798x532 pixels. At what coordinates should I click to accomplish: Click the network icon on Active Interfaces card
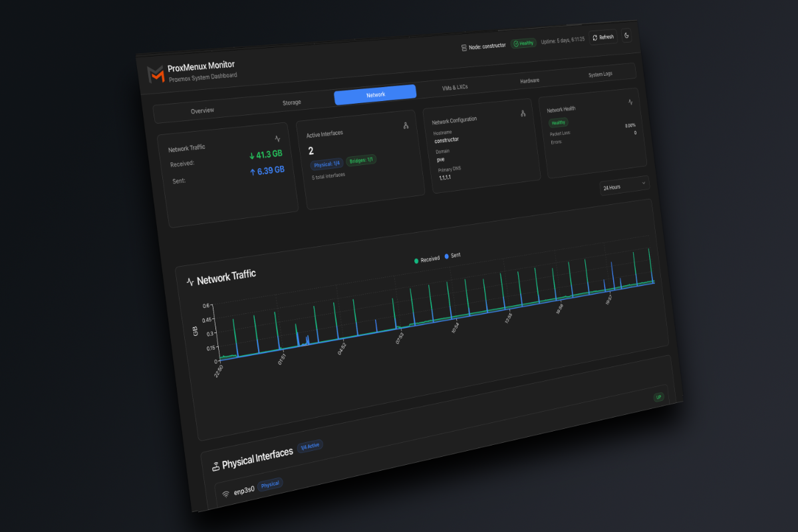pyautogui.click(x=407, y=124)
